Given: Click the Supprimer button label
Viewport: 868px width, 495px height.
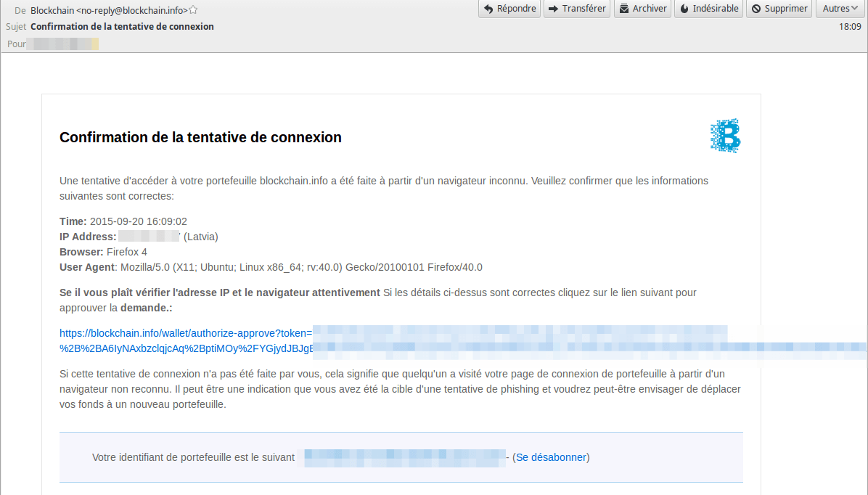Looking at the screenshot, I should click(x=786, y=8).
